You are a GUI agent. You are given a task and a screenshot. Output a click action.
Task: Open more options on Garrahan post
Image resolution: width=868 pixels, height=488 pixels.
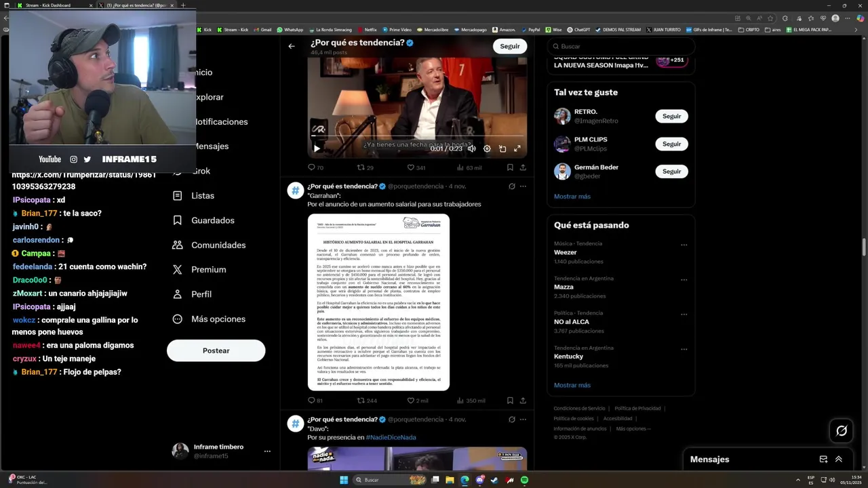click(523, 186)
